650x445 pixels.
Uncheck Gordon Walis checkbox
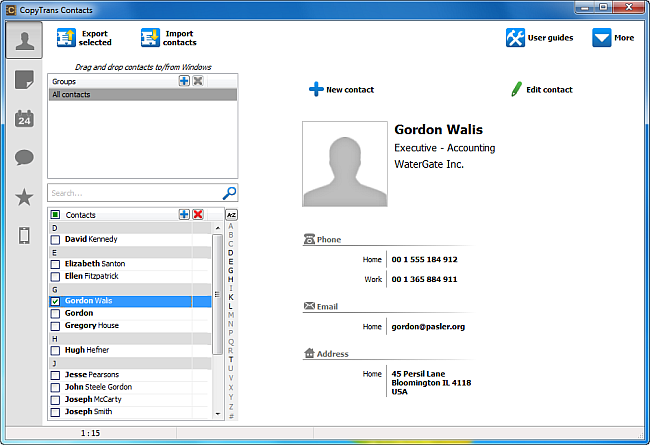pyautogui.click(x=55, y=302)
